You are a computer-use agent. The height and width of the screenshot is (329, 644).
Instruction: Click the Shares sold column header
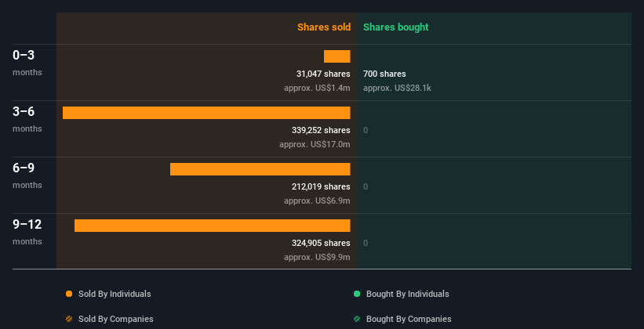click(324, 27)
